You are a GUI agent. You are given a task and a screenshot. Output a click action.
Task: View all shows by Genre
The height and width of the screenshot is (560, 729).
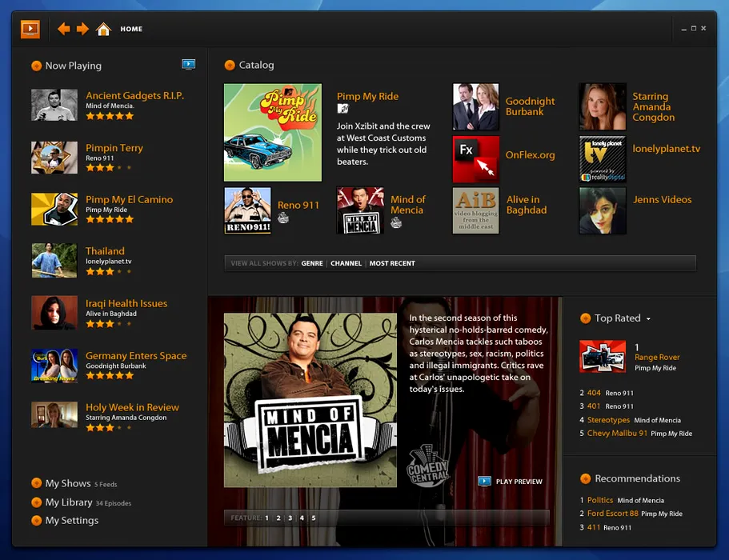point(312,263)
